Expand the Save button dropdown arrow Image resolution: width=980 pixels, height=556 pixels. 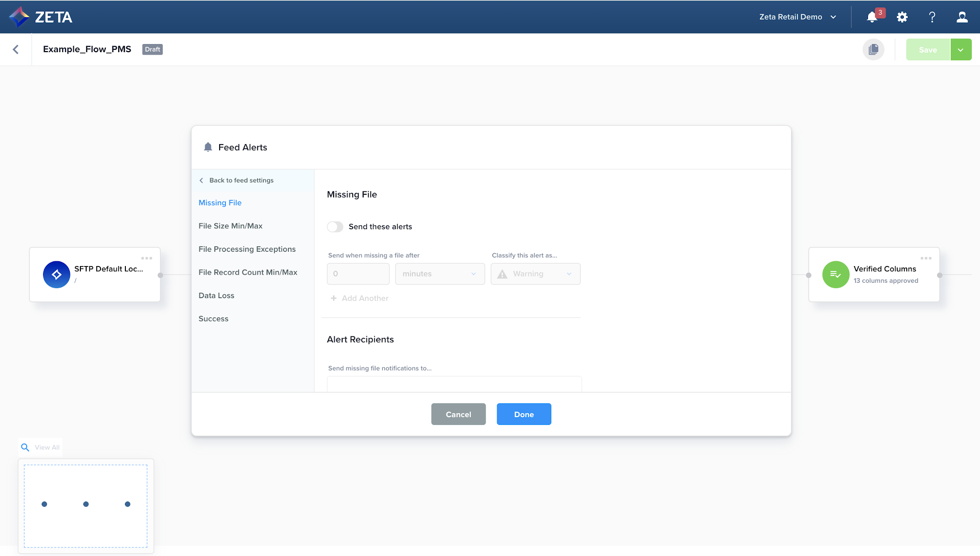pyautogui.click(x=960, y=50)
